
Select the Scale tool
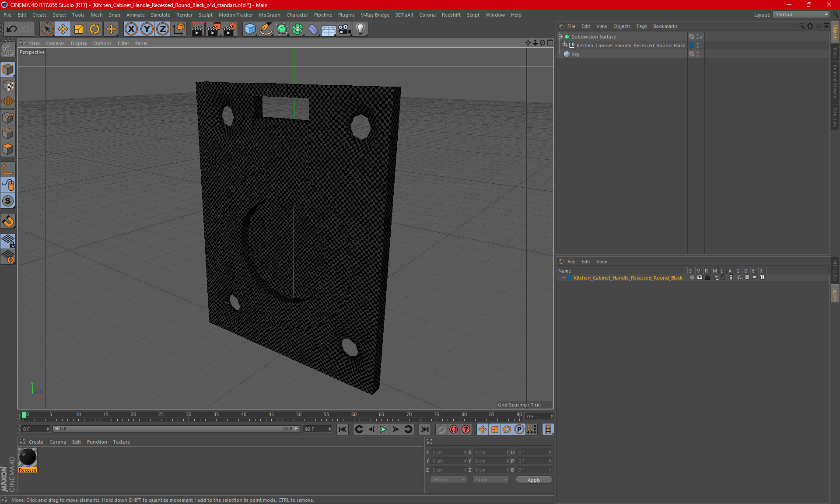(x=79, y=29)
